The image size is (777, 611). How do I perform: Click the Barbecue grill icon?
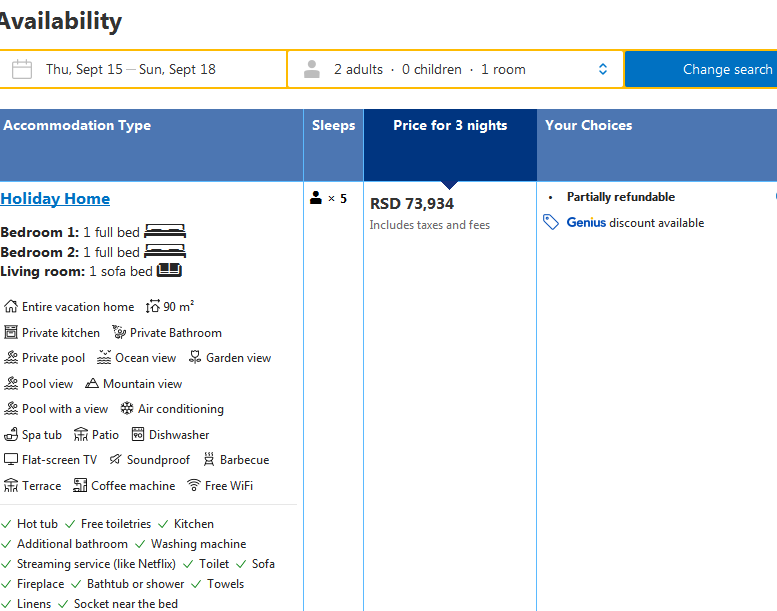click(x=209, y=460)
